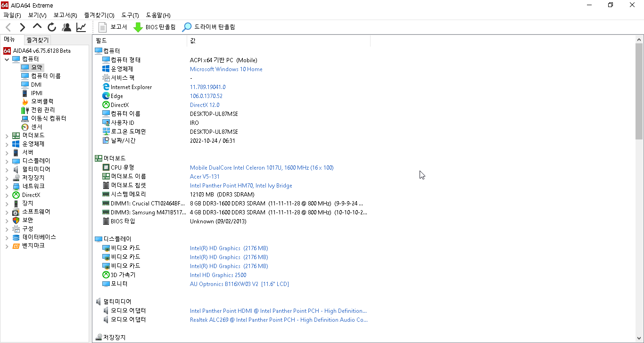The image size is (644, 343).
Task: Open the Acer V5-131 link
Action: pos(206,177)
